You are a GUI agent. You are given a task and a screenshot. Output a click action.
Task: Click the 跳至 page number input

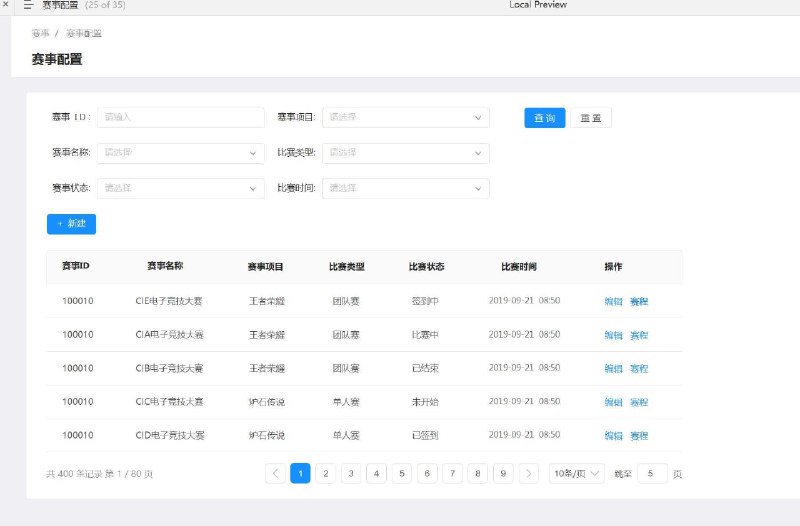[x=653, y=473]
